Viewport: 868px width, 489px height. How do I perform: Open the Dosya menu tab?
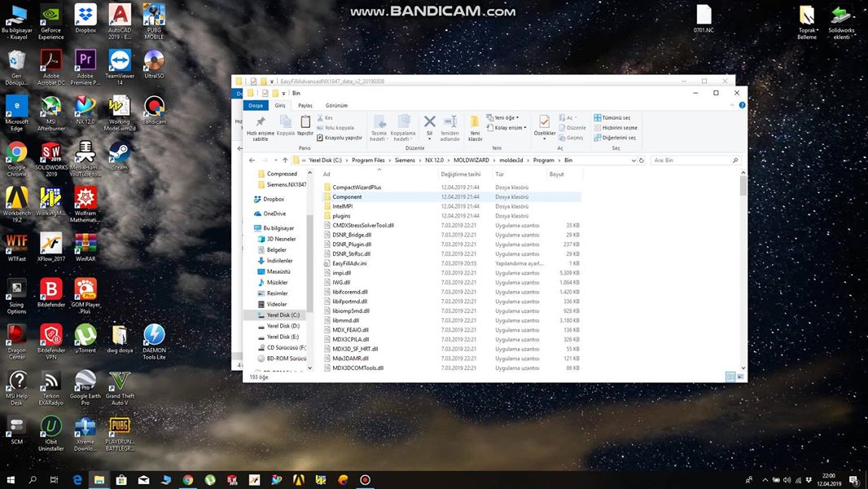[x=255, y=105]
